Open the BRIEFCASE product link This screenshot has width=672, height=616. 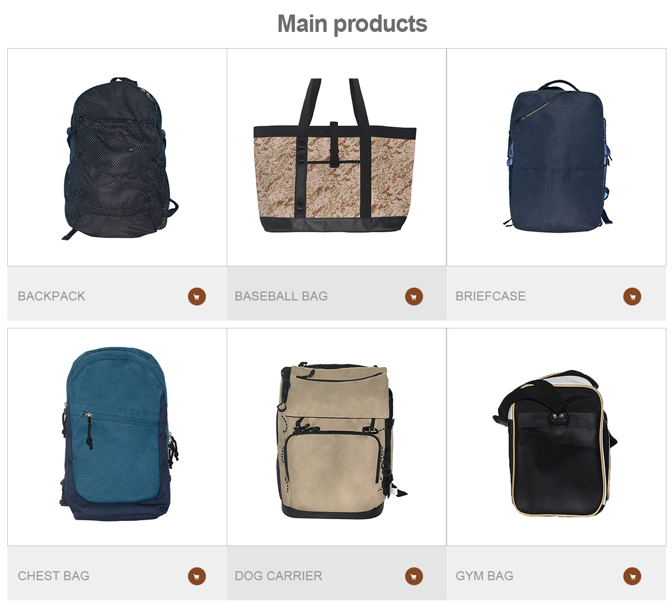[x=491, y=297]
